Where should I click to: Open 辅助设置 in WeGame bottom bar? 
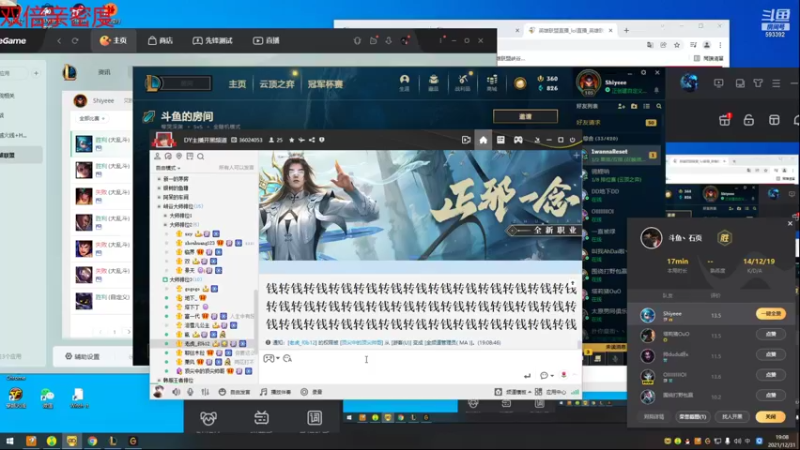pyautogui.click(x=83, y=357)
